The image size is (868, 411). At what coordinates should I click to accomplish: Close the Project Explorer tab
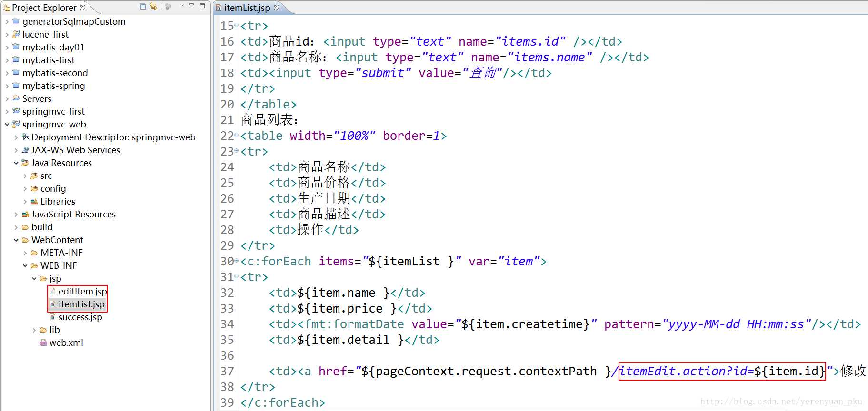point(83,7)
